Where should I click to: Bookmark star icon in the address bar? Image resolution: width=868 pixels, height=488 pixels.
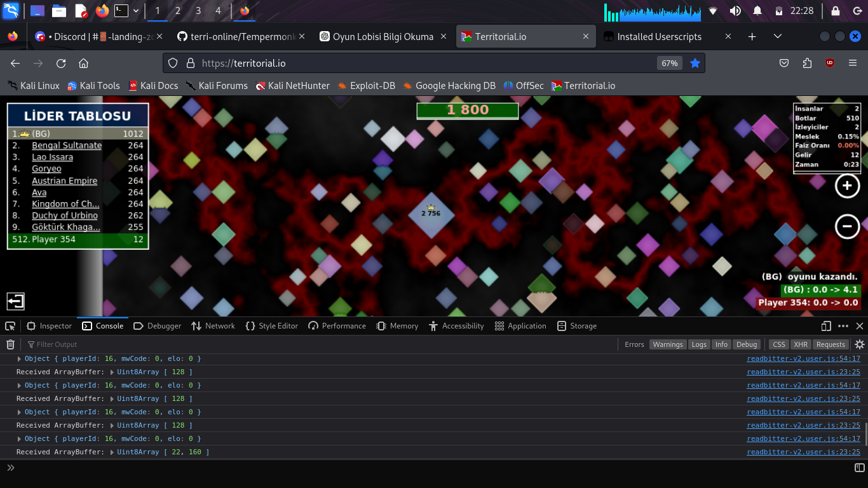coord(695,63)
